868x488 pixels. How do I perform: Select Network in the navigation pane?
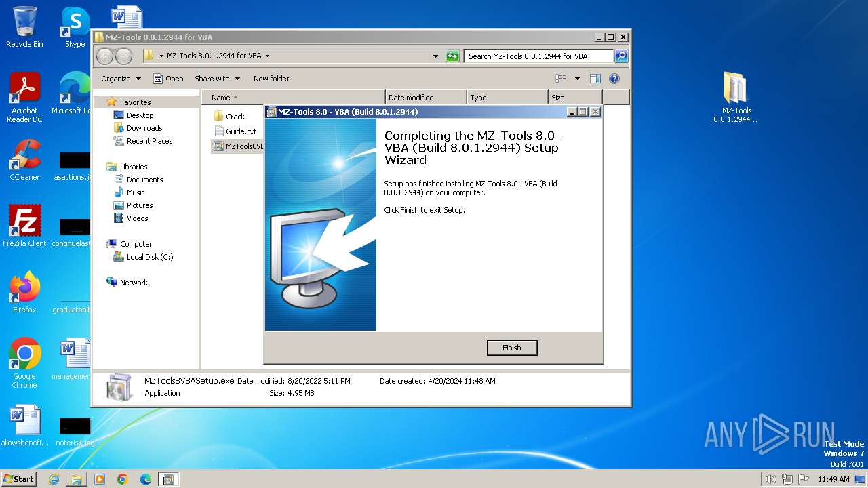click(134, 283)
